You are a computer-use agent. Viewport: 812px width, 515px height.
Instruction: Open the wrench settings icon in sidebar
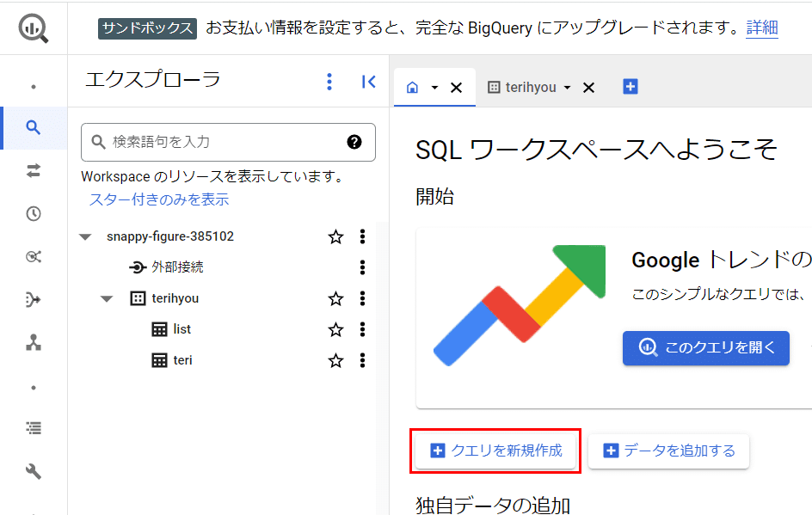pyautogui.click(x=34, y=471)
